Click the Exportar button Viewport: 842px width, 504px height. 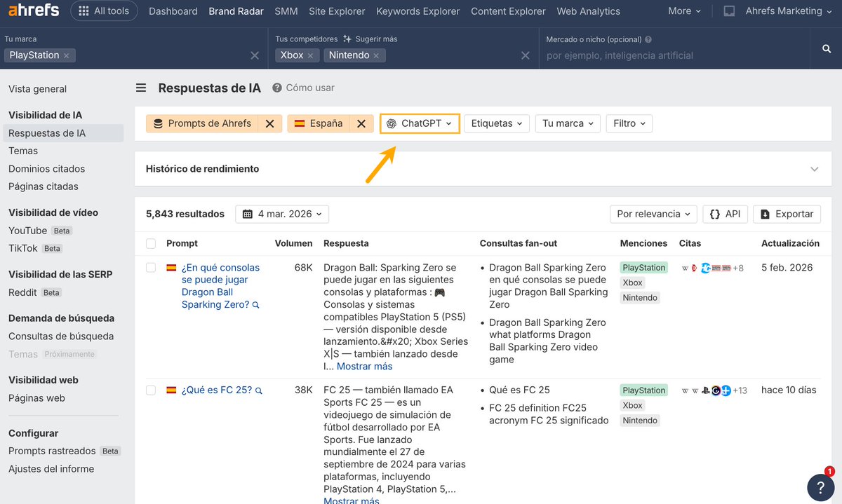[x=787, y=214]
